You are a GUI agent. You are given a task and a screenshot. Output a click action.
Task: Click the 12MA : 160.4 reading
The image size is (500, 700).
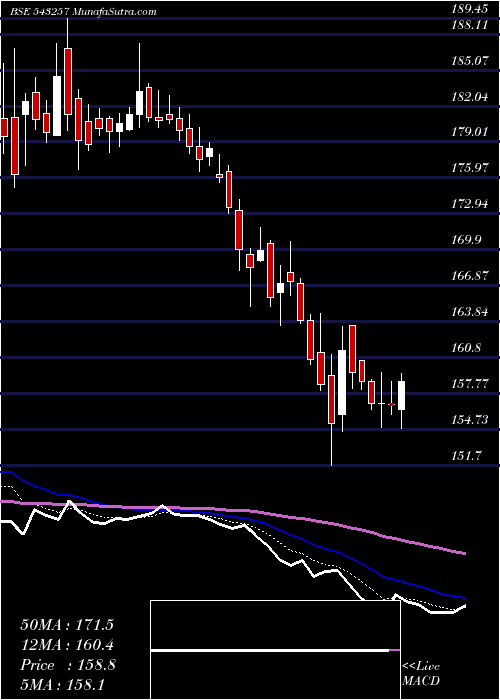coord(67,645)
